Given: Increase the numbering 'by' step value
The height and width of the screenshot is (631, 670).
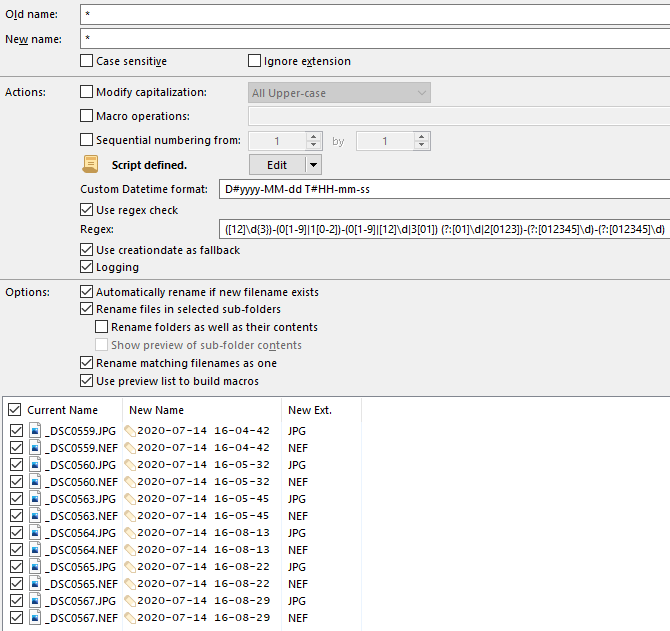Looking at the screenshot, I should (x=422, y=137).
